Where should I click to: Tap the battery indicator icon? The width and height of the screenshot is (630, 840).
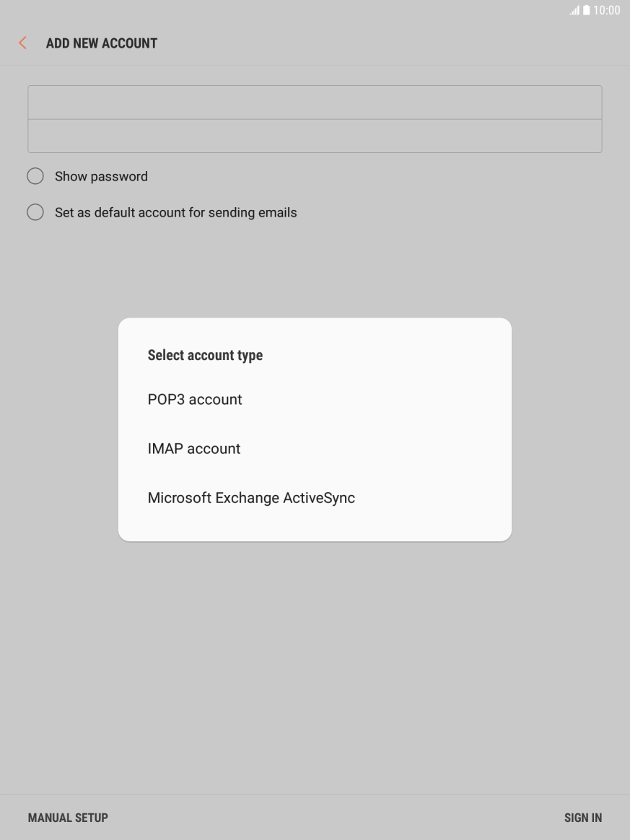tap(587, 10)
